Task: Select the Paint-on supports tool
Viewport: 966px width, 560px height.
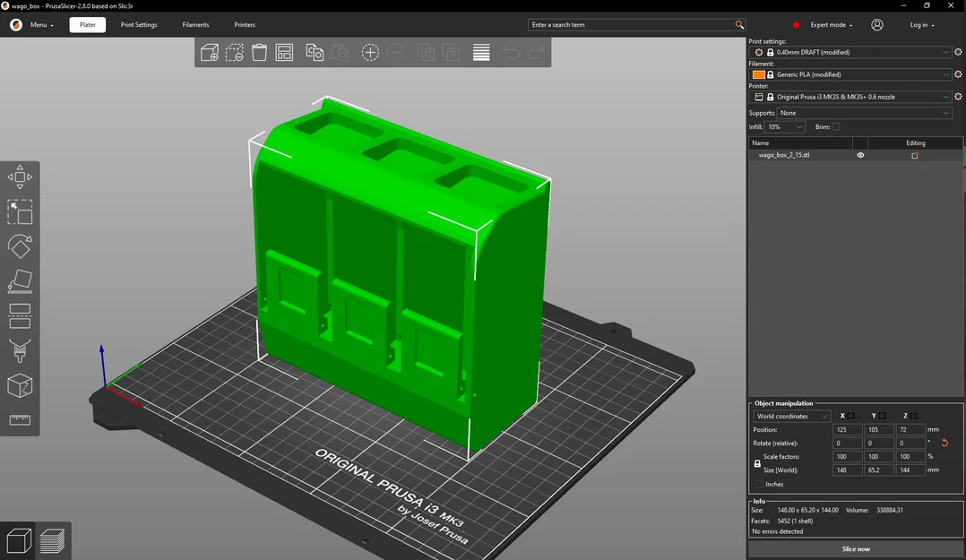Action: click(x=20, y=351)
